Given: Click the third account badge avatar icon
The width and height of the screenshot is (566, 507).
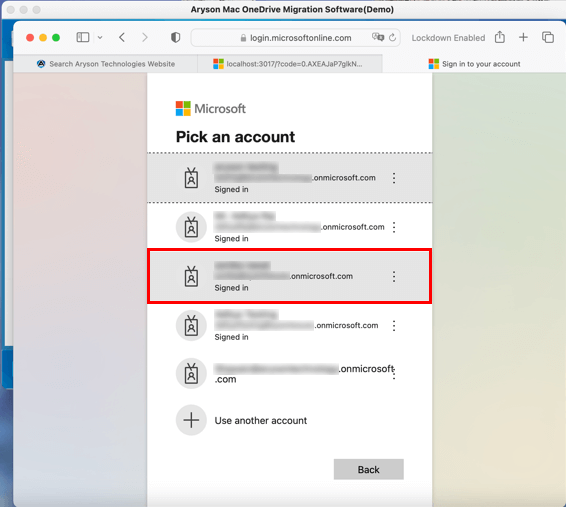Looking at the screenshot, I should pos(191,276).
